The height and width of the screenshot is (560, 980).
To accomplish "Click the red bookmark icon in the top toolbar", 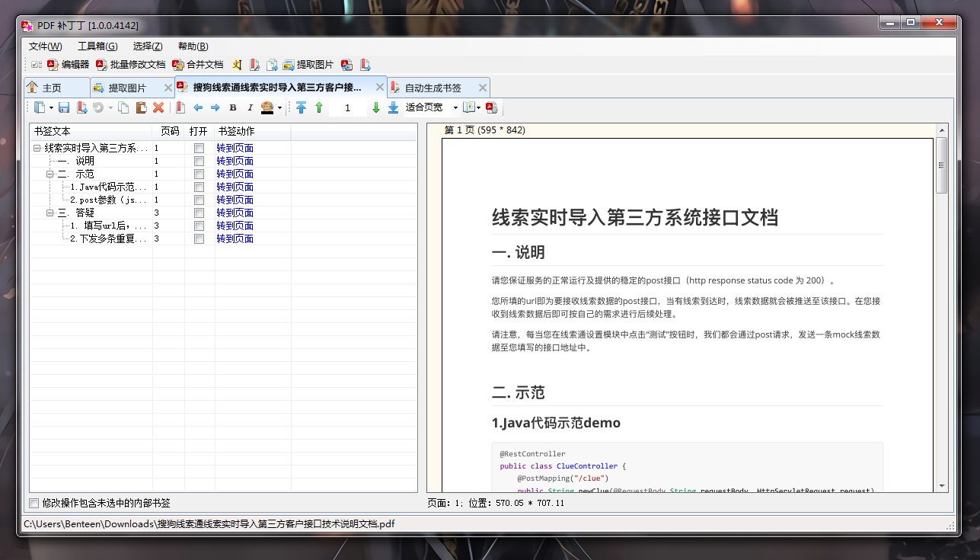I will 254,65.
